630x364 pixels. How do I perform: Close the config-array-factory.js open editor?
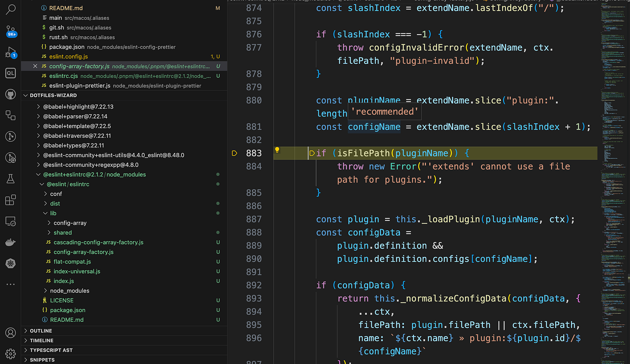36,66
